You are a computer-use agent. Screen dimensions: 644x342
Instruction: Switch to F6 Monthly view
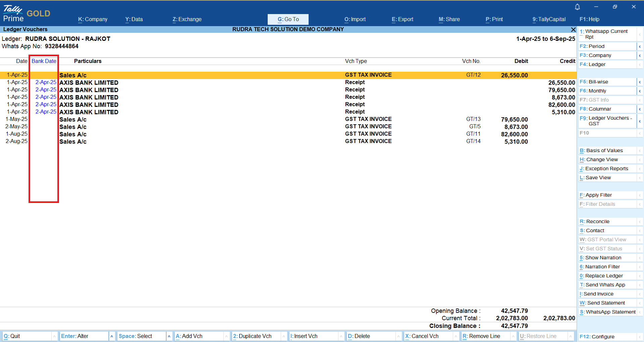pos(597,91)
